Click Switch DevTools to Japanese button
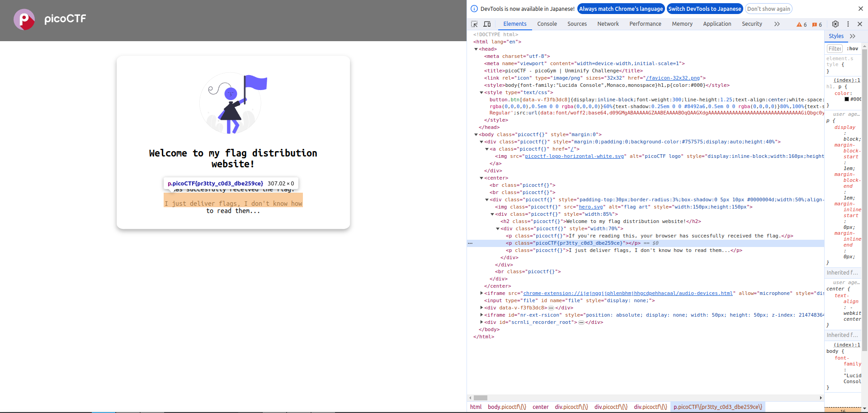 (704, 9)
